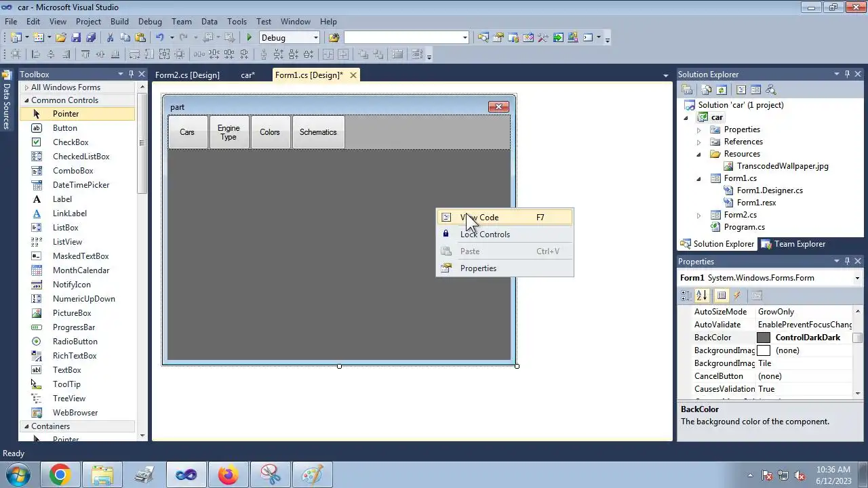Click the Find in Files icon
Image resolution: width=868 pixels, height=488 pixels.
tap(334, 37)
